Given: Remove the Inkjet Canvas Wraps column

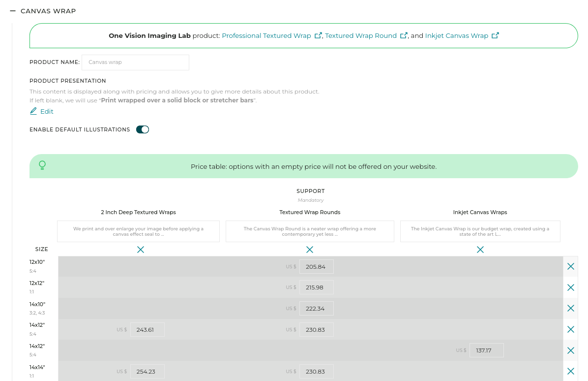Looking at the screenshot, I should click(x=480, y=250).
